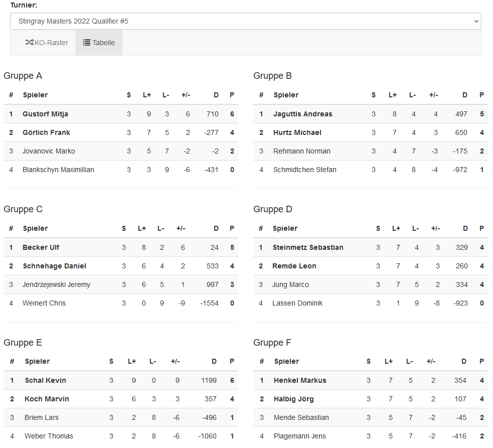Switch to the KO-Raster tab
This screenshot has width=493, height=448.
coord(47,43)
